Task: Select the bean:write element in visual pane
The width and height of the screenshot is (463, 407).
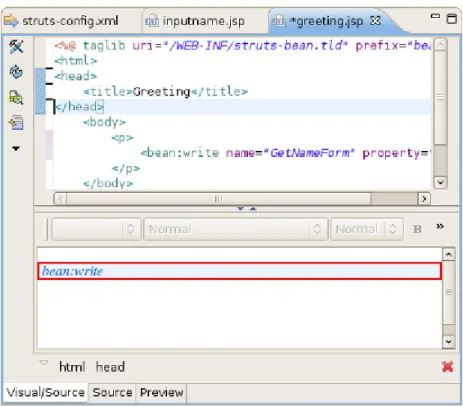Action: point(239,271)
